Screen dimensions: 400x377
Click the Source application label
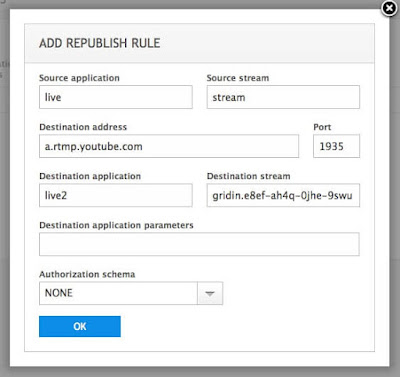pyautogui.click(x=79, y=78)
